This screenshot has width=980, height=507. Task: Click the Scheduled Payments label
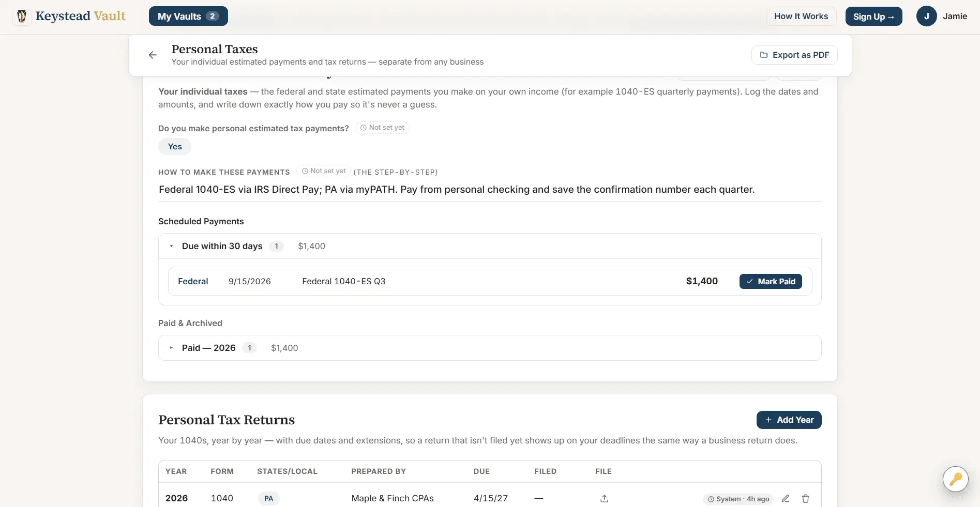201,222
